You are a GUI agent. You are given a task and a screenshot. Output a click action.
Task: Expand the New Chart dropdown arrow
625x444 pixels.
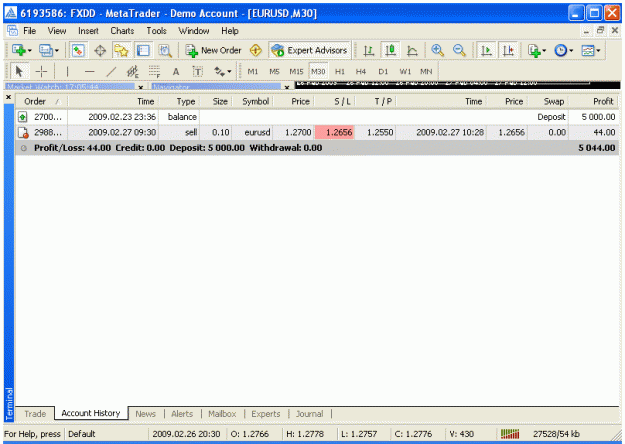[x=29, y=51]
